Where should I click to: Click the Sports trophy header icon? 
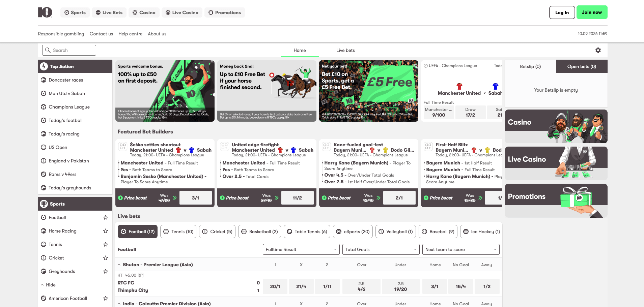(44, 204)
